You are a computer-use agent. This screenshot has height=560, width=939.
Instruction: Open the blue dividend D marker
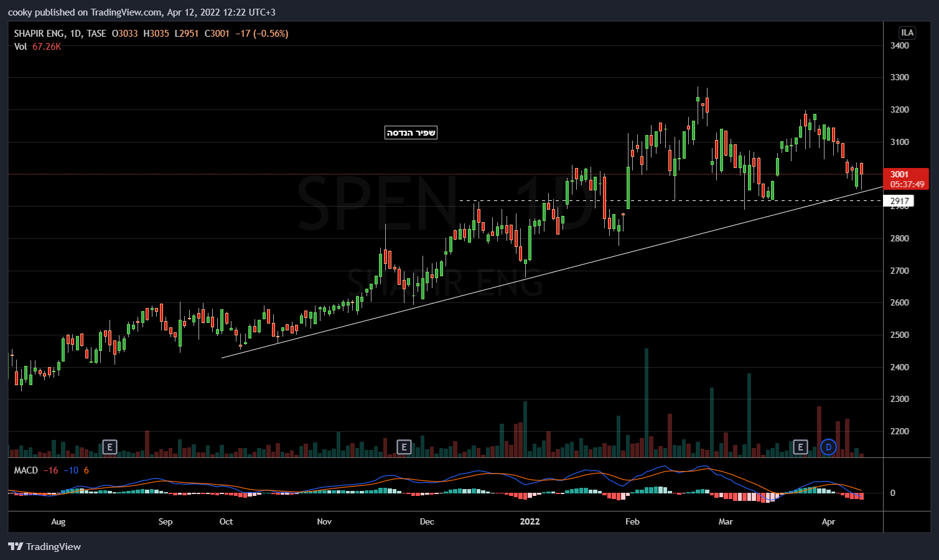(x=828, y=447)
